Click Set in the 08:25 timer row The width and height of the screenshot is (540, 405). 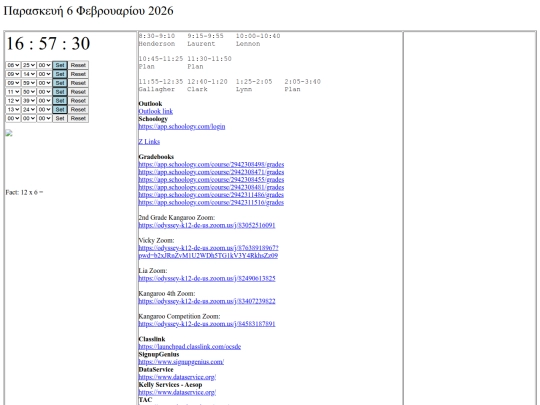pyautogui.click(x=60, y=65)
